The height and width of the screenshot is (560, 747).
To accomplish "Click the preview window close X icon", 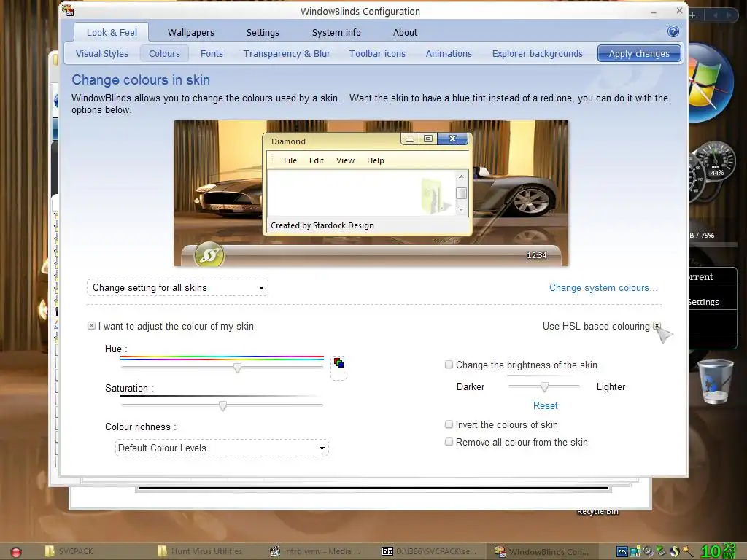I will (x=452, y=139).
